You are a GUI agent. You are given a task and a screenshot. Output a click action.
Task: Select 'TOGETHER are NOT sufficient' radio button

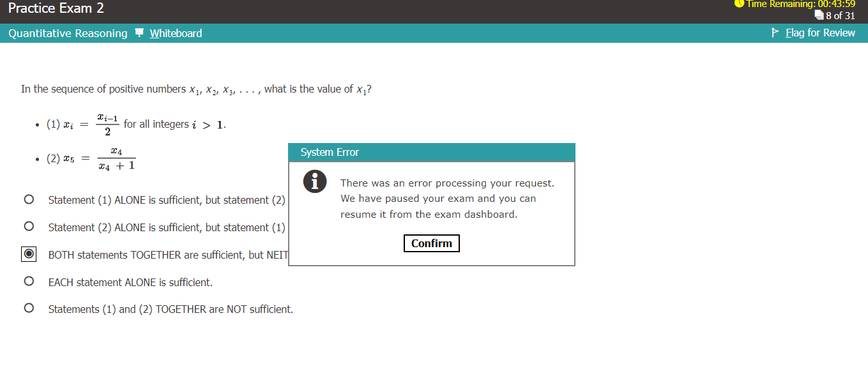click(x=29, y=308)
